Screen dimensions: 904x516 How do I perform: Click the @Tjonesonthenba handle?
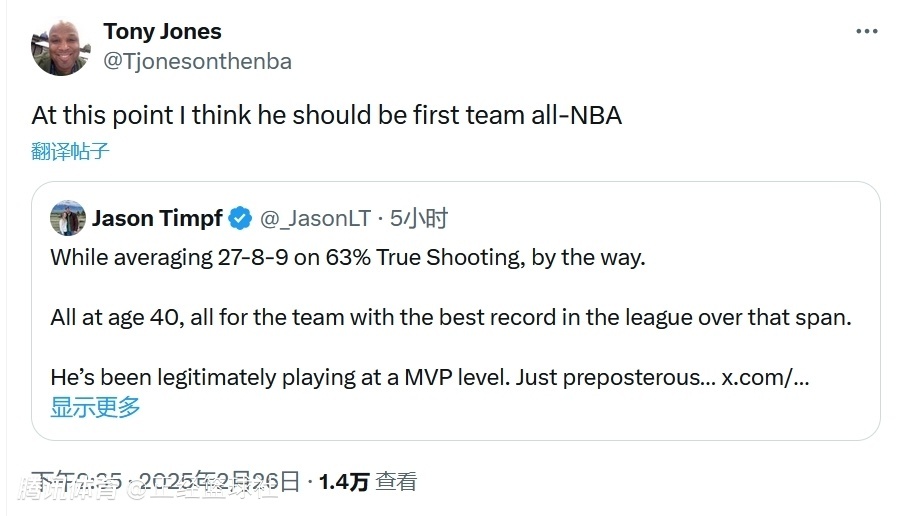pos(197,61)
